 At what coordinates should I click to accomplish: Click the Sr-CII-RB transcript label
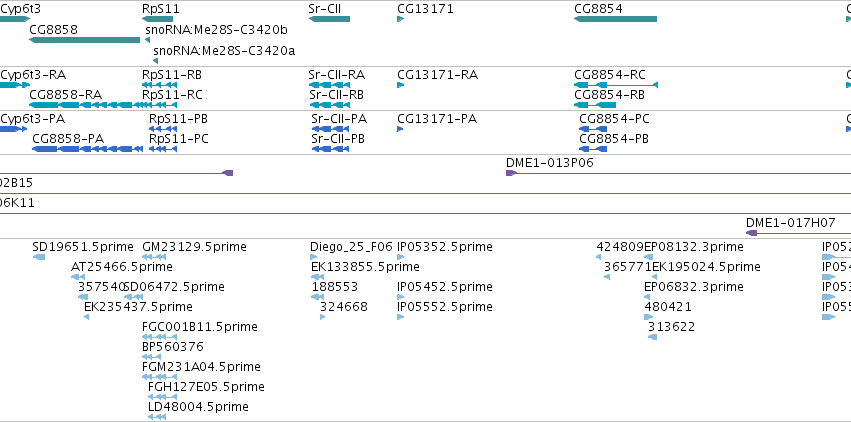[x=336, y=95]
